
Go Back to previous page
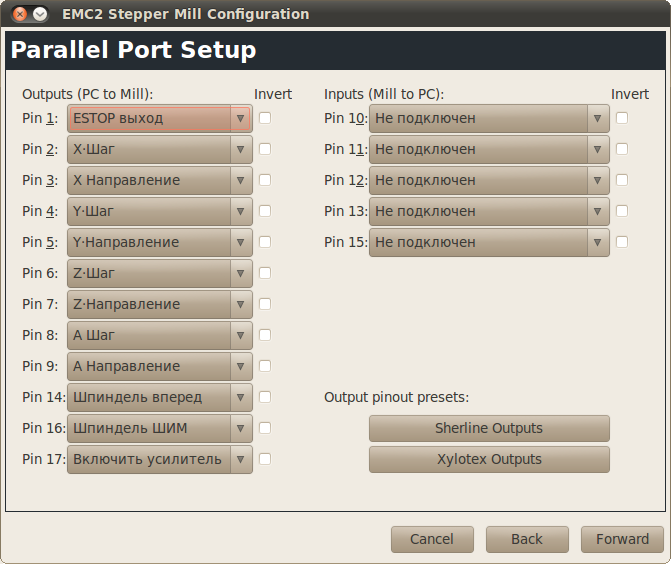pyautogui.click(x=527, y=539)
